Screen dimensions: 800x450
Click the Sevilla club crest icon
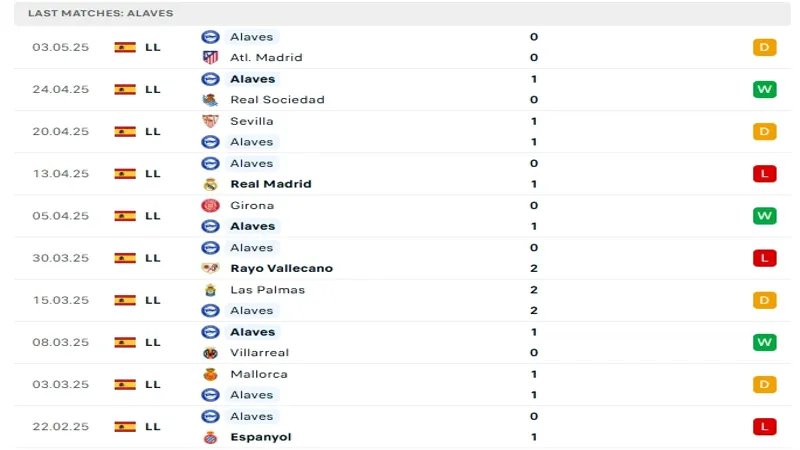click(x=210, y=121)
